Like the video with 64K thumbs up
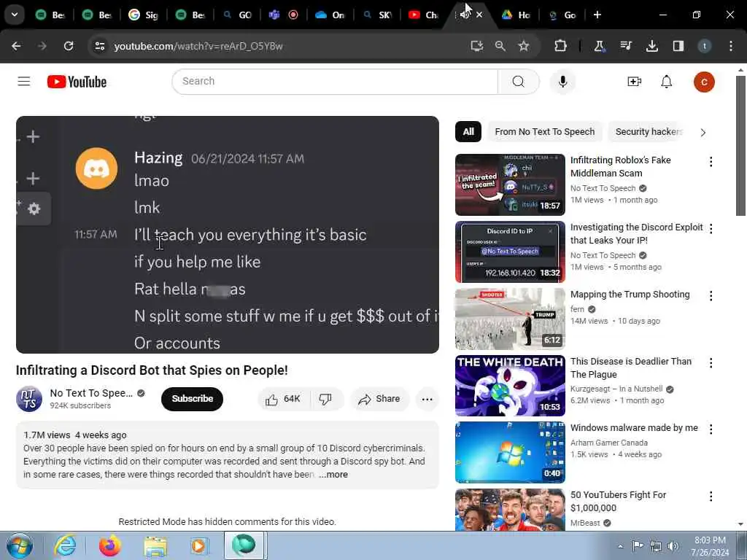Viewport: 747px width, 560px height. [284, 399]
